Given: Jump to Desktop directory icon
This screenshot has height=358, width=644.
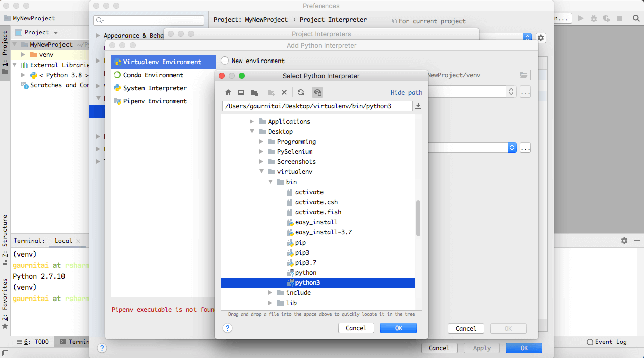Looking at the screenshot, I should pos(241,92).
